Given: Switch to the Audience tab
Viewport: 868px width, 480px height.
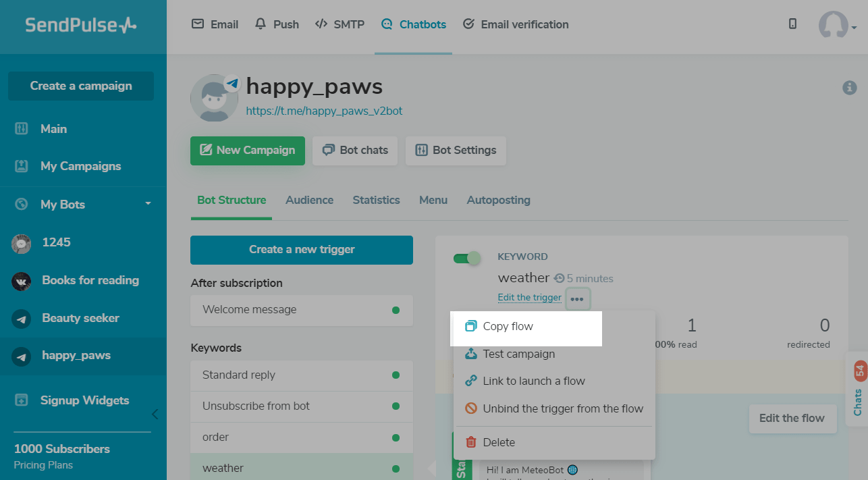Looking at the screenshot, I should coord(309,200).
